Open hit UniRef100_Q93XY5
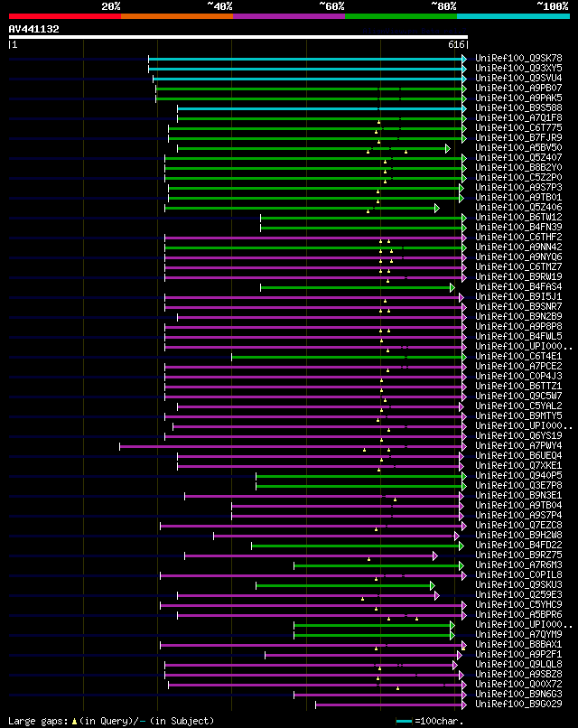Image resolution: width=578 pixels, height=728 pixels. pyautogui.click(x=518, y=69)
